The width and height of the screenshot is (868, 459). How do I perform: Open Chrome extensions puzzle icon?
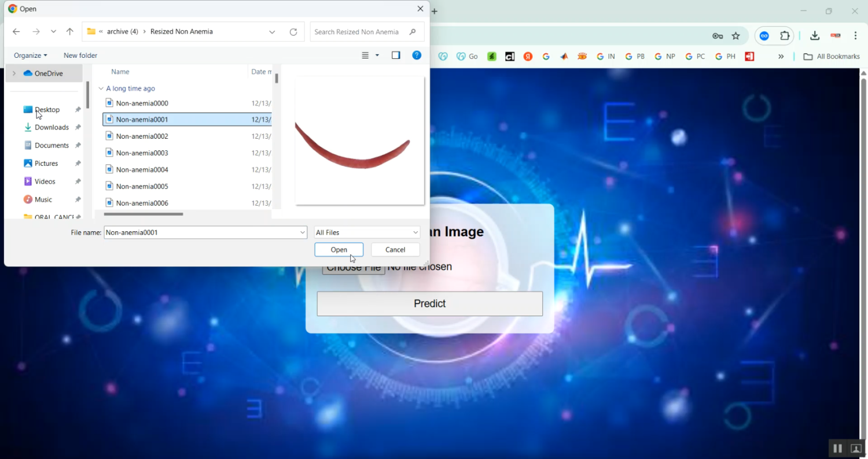tap(785, 36)
